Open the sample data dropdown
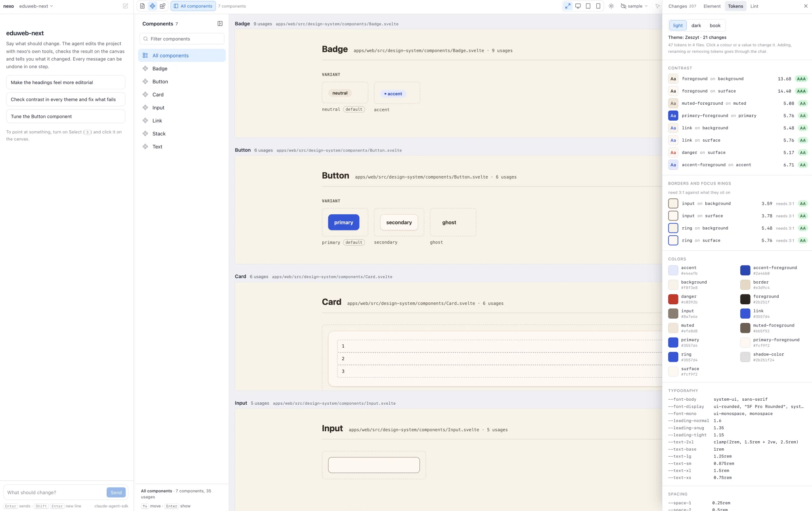Viewport: 812px width, 511px height. [x=634, y=6]
